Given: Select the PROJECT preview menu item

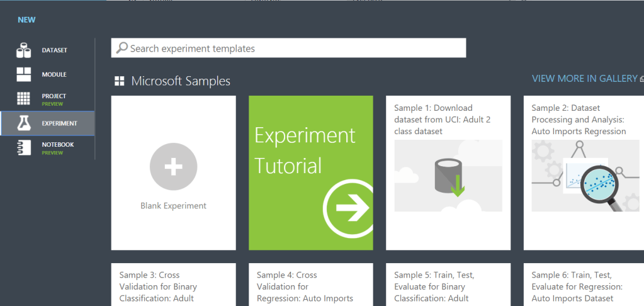Looking at the screenshot, I should pos(47,99).
